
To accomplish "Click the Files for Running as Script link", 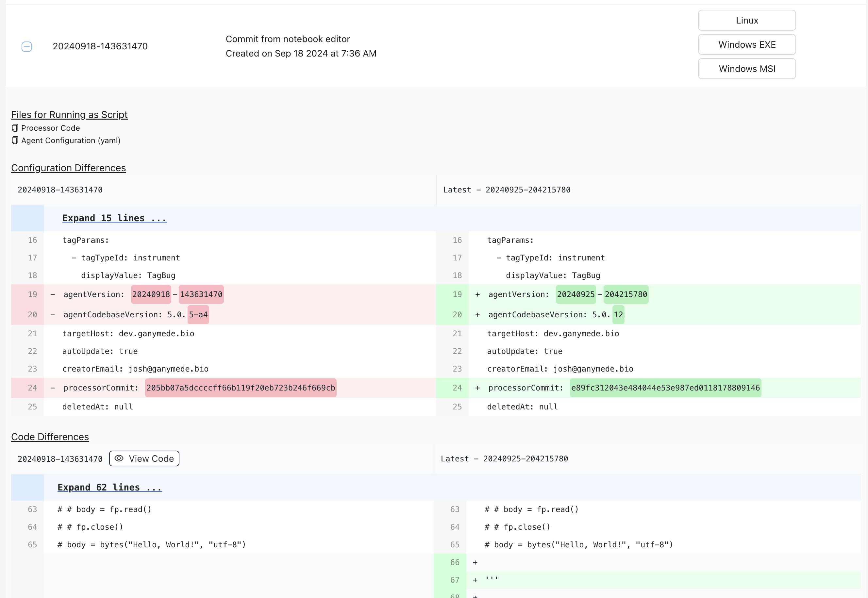I will click(69, 114).
